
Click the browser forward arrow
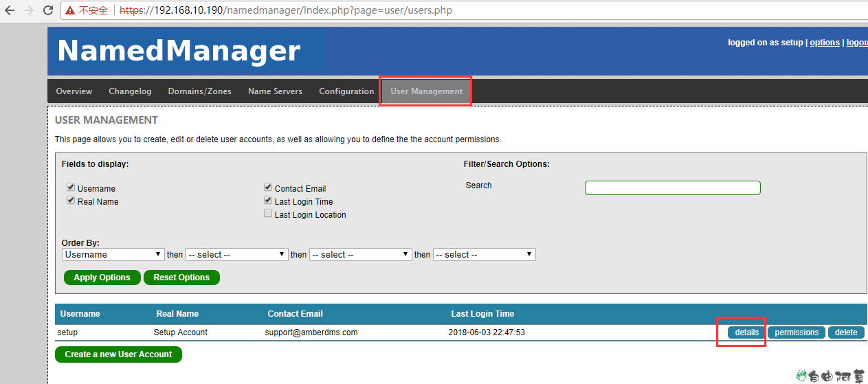tap(29, 10)
